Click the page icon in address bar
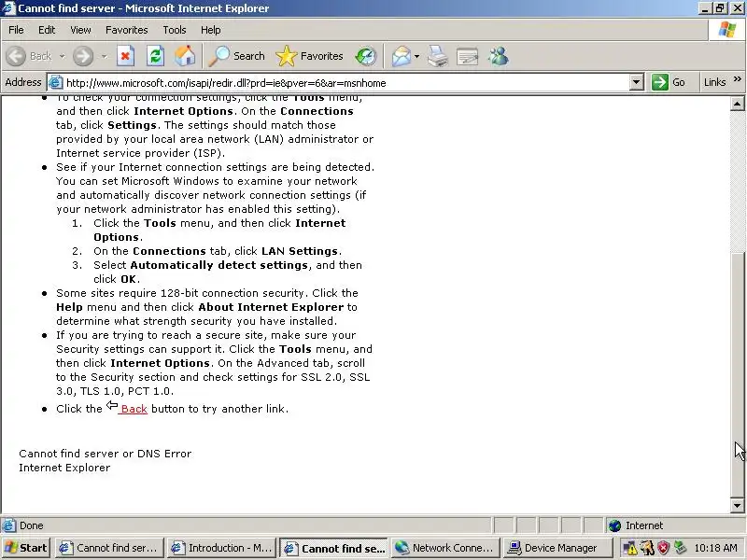747x560 pixels. click(x=56, y=82)
